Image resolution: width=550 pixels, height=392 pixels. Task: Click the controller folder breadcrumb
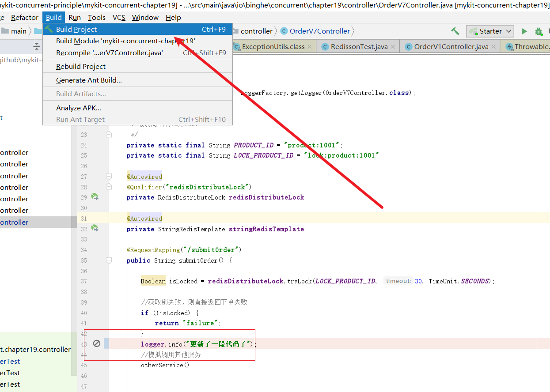click(256, 31)
